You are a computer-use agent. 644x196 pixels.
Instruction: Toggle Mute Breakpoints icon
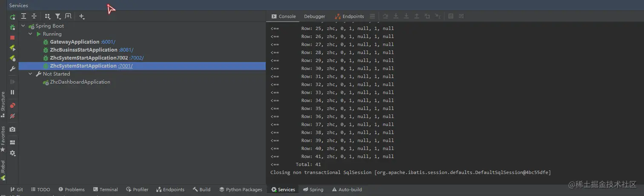tap(12, 116)
